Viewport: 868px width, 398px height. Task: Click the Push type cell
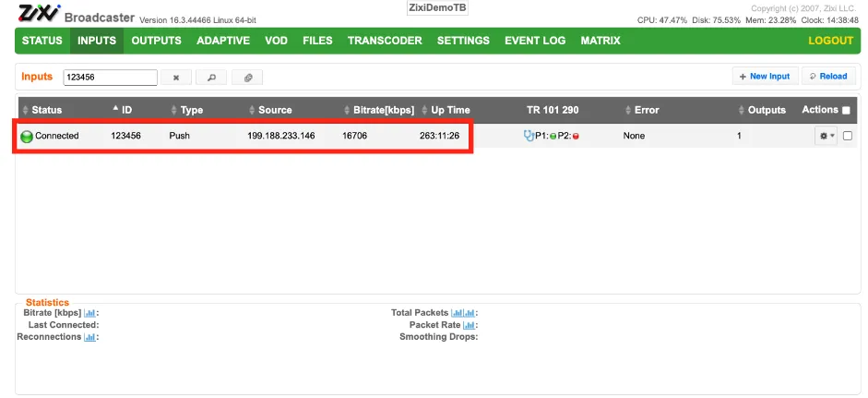coord(179,136)
